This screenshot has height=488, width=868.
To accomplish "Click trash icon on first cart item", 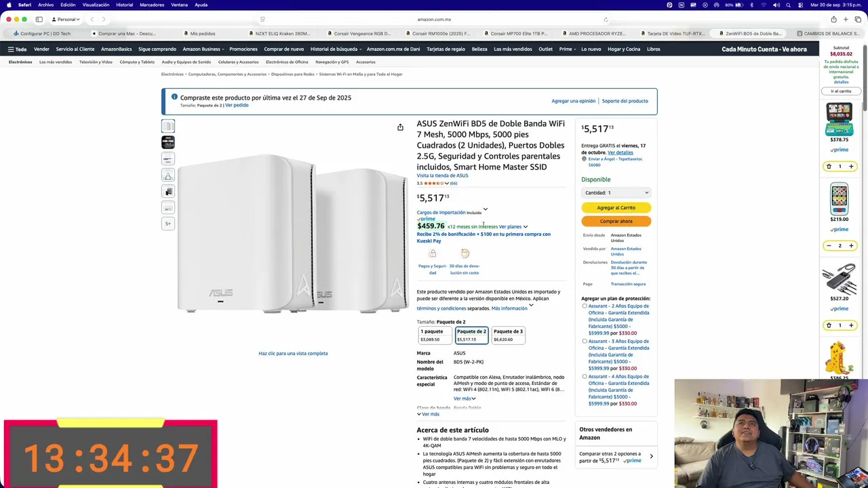I will tap(829, 166).
